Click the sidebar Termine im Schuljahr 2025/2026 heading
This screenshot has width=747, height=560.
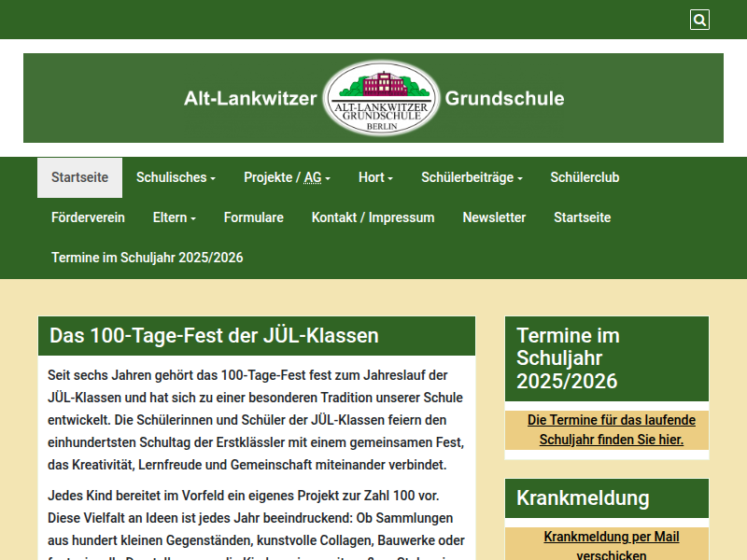coord(568,358)
